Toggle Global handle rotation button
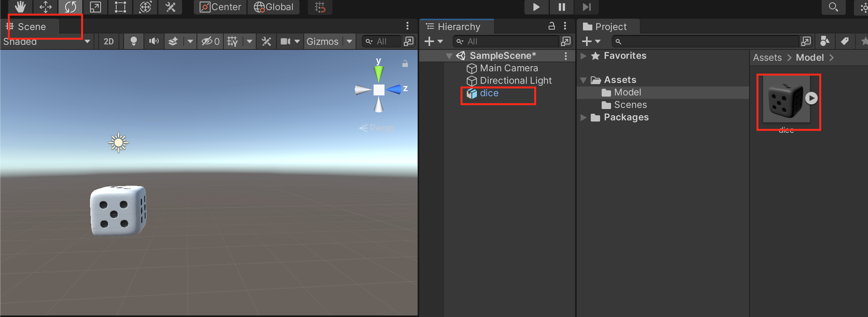This screenshot has height=317, width=868. [274, 7]
